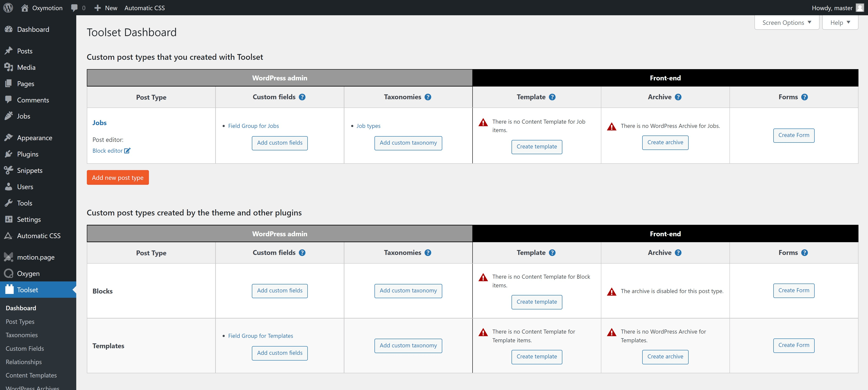Click the Automatic CSS triangle icon

pos(8,235)
